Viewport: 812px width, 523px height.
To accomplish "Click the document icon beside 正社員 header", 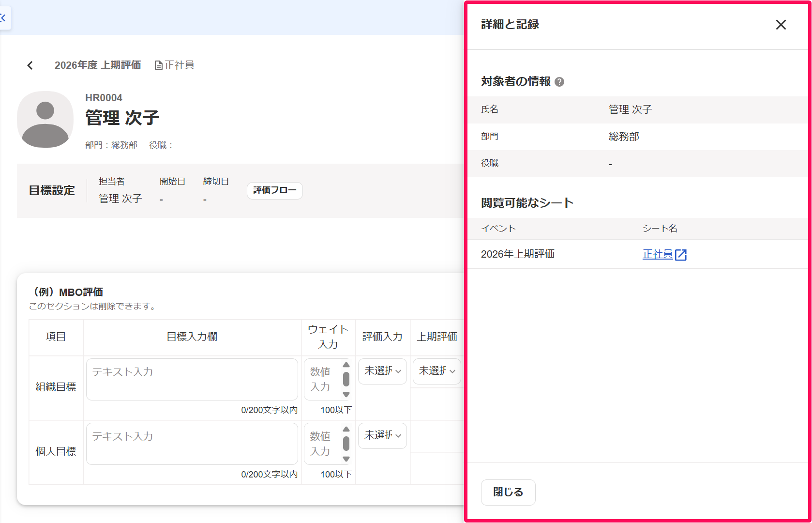I will click(x=158, y=65).
